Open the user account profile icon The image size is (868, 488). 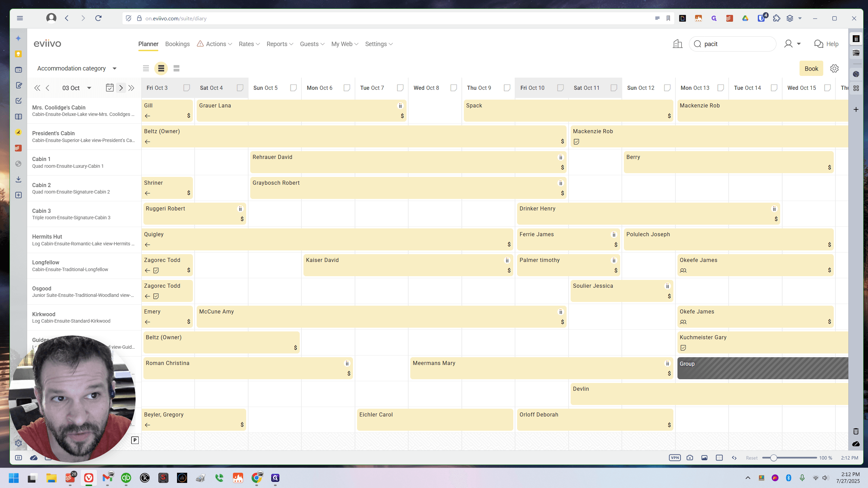click(788, 44)
